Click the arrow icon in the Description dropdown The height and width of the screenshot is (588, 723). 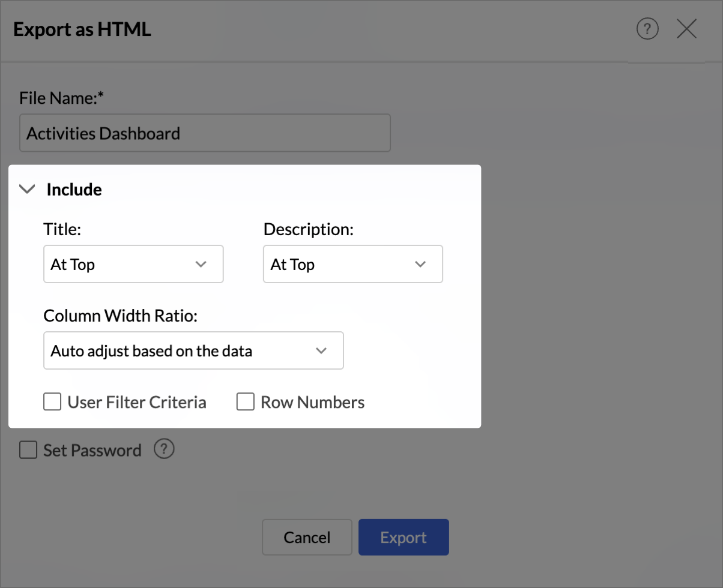pyautogui.click(x=420, y=265)
